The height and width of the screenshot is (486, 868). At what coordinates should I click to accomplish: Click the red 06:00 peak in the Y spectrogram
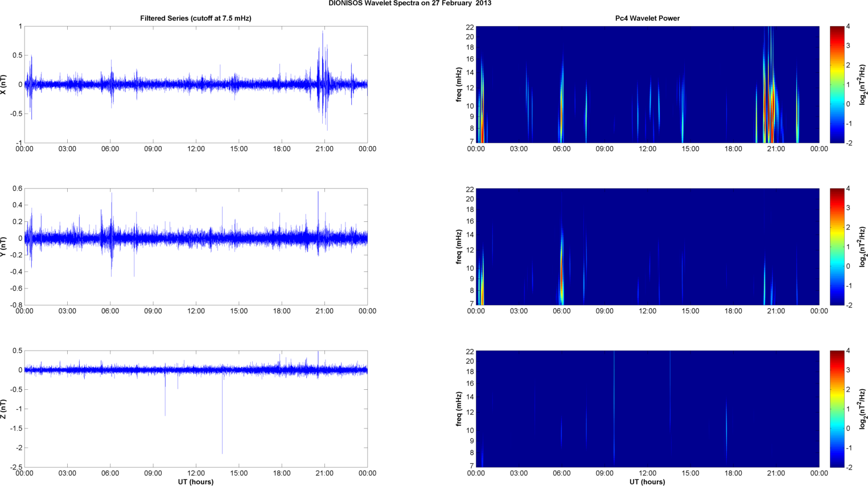(x=561, y=267)
